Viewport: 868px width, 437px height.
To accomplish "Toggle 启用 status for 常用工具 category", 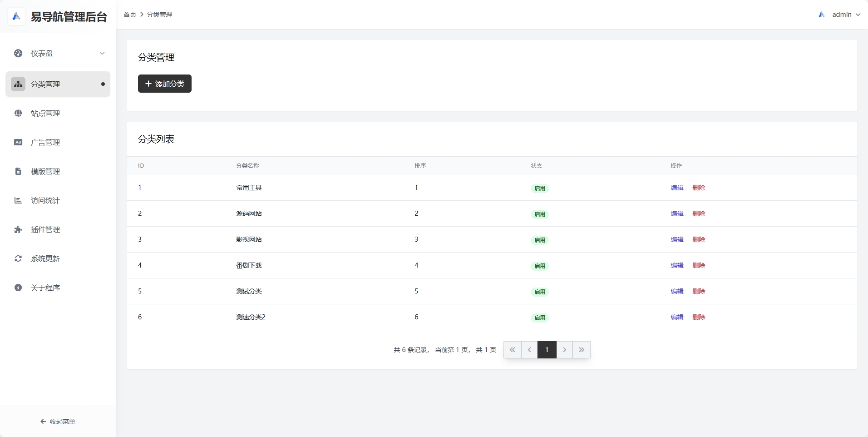I will (540, 188).
